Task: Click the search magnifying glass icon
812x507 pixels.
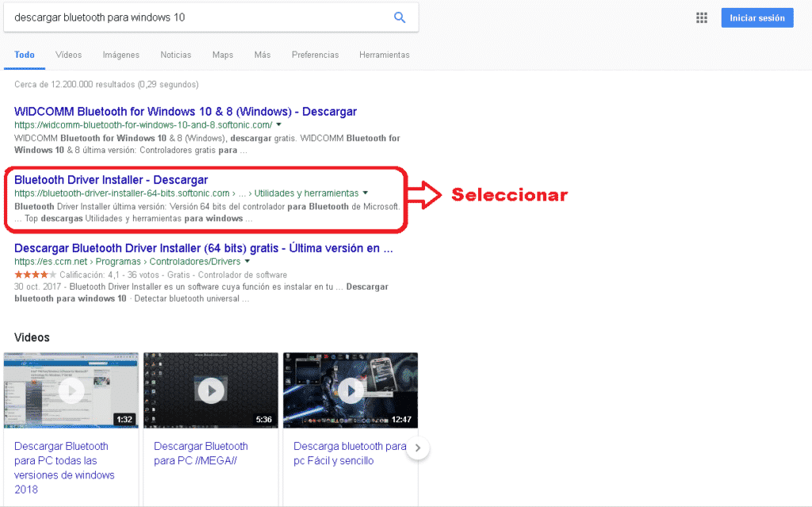Action: pyautogui.click(x=399, y=17)
